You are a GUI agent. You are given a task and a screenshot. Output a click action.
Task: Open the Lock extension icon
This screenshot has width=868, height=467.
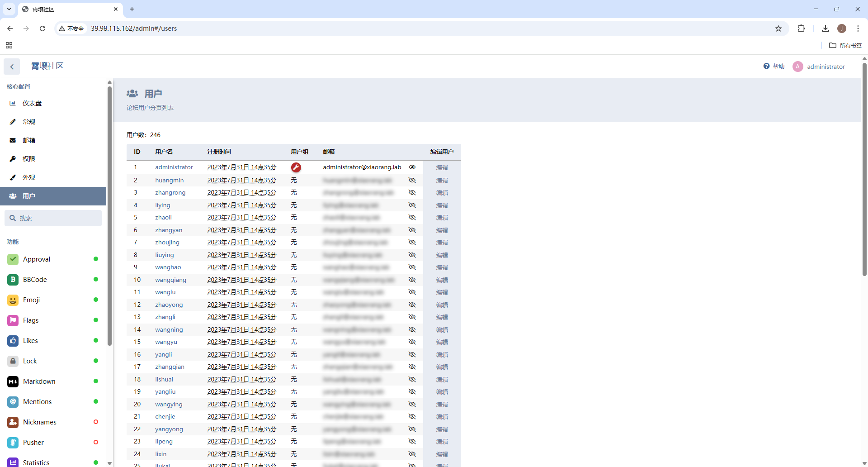13,361
